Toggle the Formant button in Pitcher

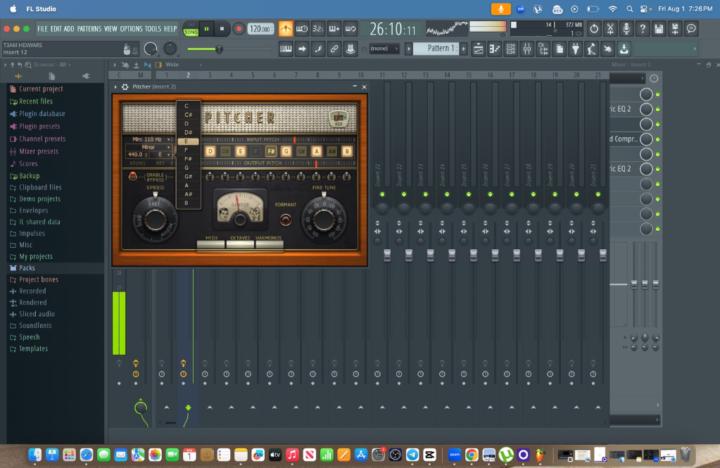(287, 219)
